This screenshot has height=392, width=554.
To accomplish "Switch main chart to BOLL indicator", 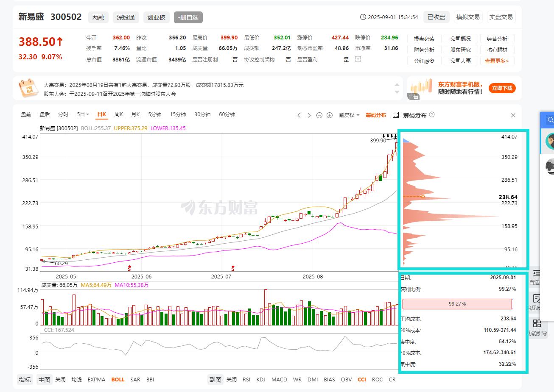I will tap(118, 380).
